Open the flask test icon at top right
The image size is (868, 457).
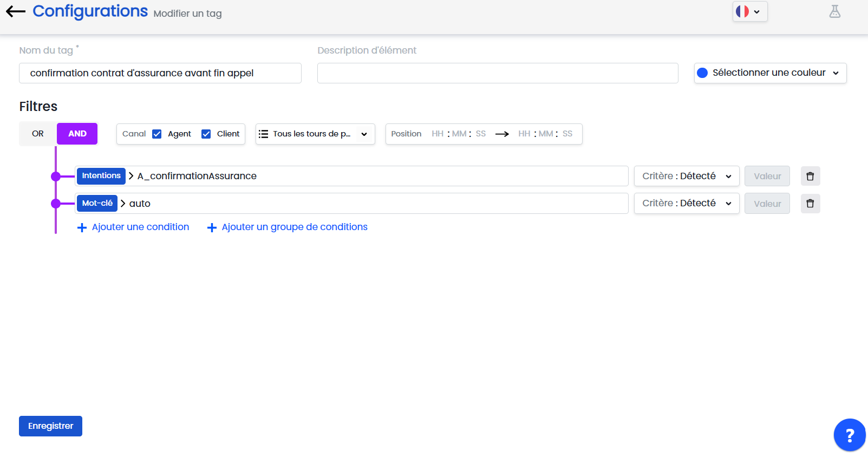(834, 11)
